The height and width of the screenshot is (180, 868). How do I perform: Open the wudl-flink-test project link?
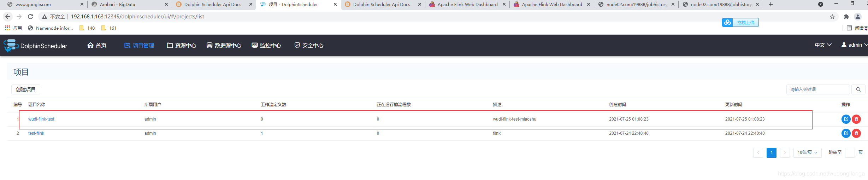pos(41,119)
